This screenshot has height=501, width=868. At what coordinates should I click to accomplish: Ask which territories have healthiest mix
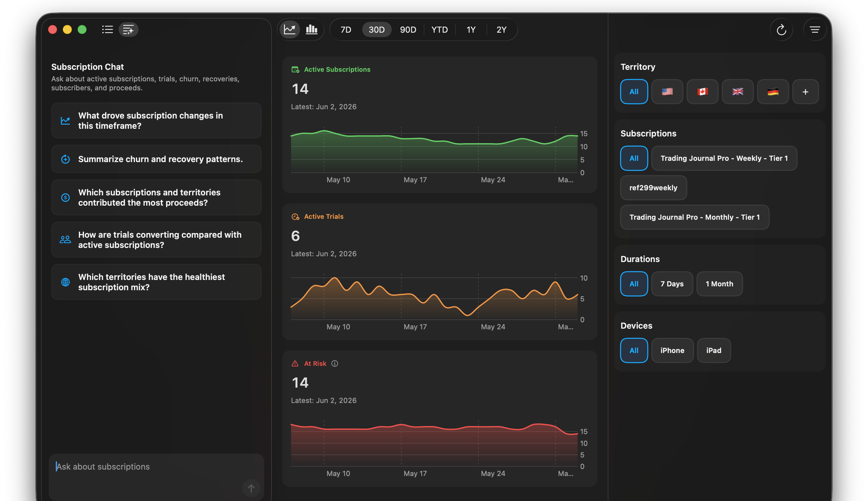[156, 282]
